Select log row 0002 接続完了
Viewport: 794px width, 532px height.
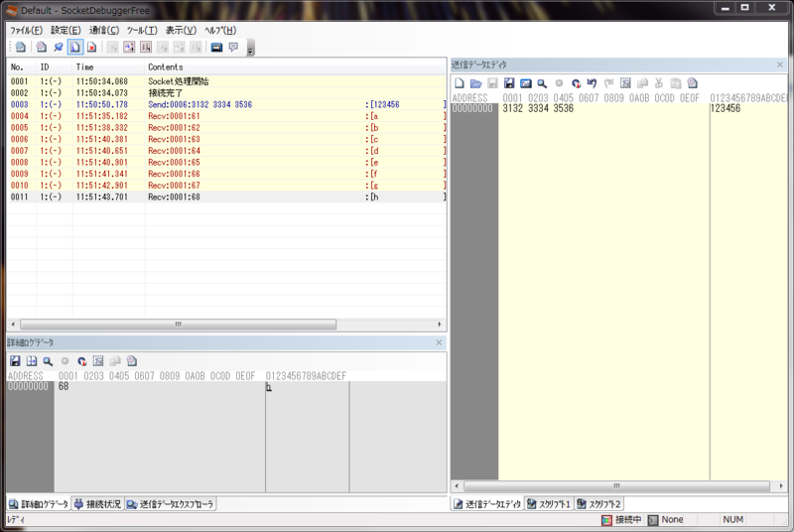[227, 93]
